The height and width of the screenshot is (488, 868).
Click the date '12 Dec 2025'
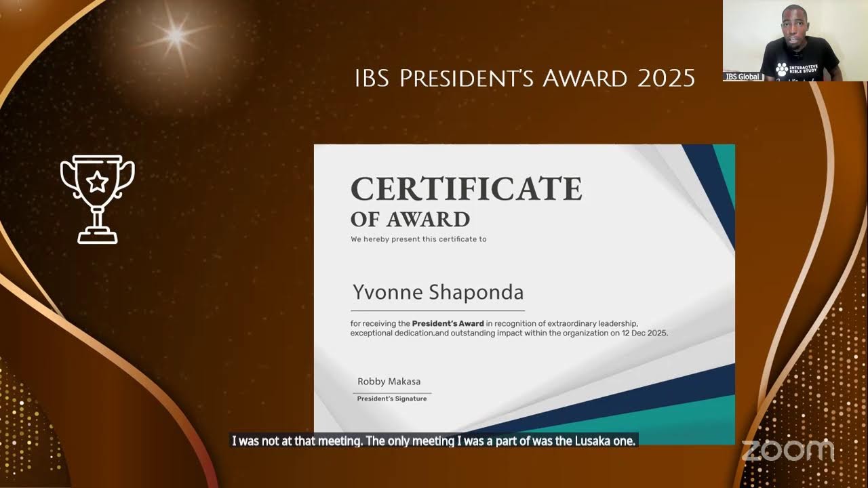point(644,333)
